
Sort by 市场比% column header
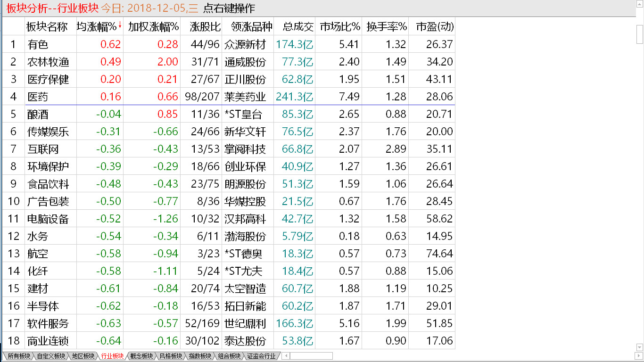tap(340, 27)
